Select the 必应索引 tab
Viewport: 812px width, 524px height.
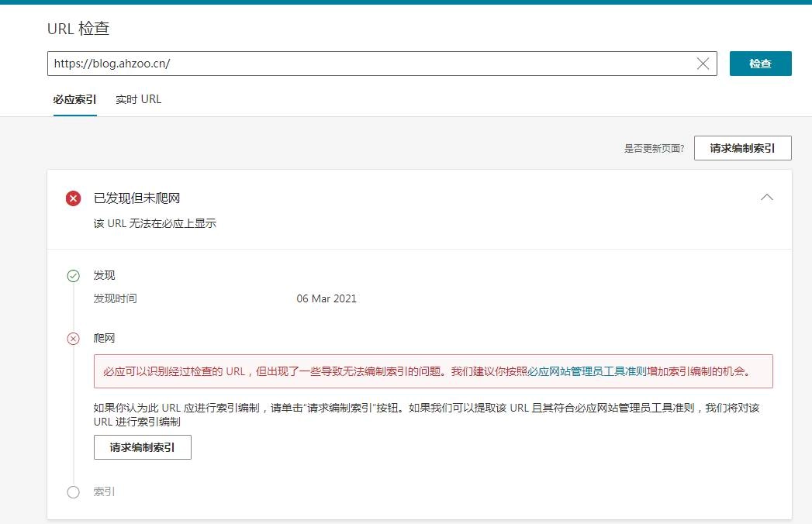tap(74, 99)
